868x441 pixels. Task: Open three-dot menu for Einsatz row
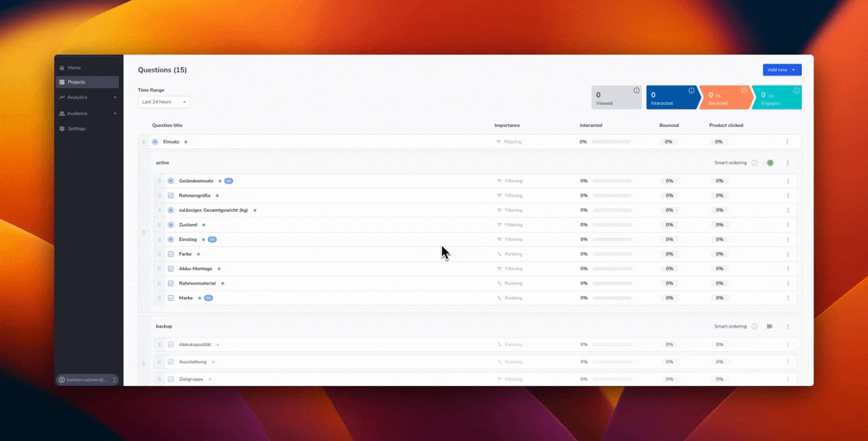click(x=787, y=142)
